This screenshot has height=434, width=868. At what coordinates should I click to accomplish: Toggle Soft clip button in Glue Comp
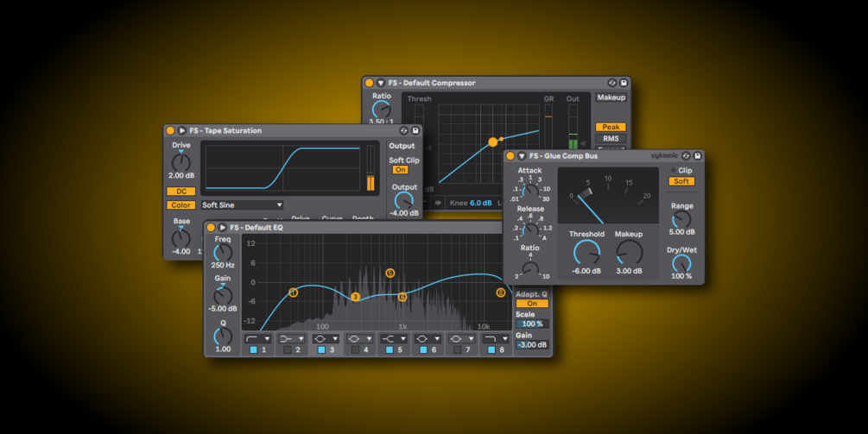tap(681, 181)
